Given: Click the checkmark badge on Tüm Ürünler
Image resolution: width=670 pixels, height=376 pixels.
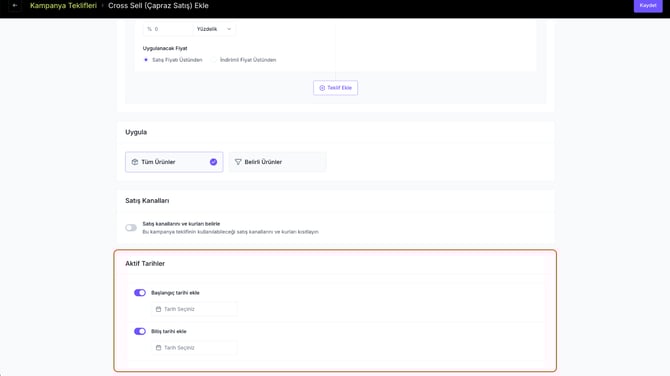Looking at the screenshot, I should (213, 162).
